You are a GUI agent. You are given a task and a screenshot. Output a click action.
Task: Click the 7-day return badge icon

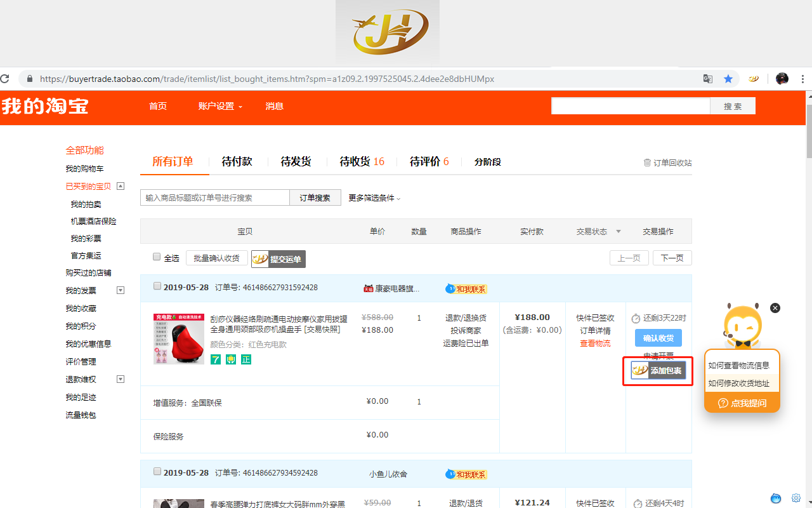(x=216, y=359)
